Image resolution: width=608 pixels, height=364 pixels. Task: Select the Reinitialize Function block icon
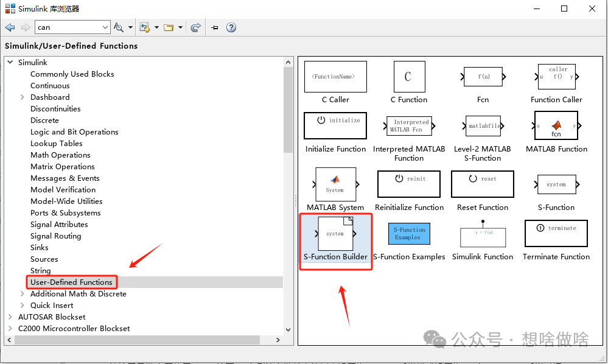pyautogui.click(x=409, y=184)
